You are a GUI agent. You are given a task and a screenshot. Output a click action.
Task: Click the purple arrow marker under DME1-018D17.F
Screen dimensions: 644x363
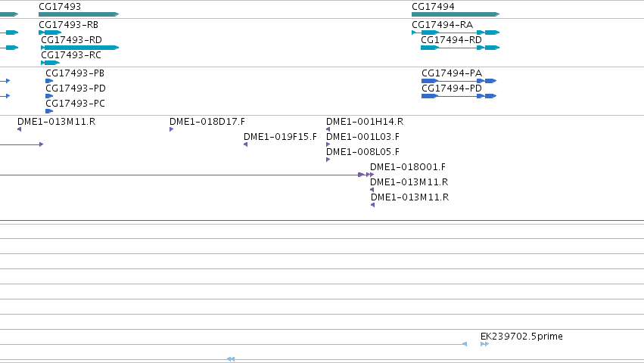click(171, 129)
